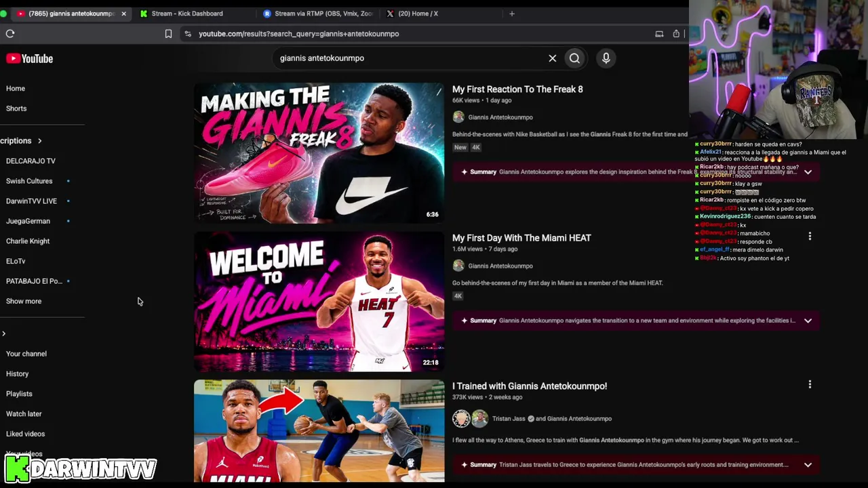868x488 pixels.
Task: Open the Swish Cultures subscription
Action: pyautogui.click(x=29, y=181)
